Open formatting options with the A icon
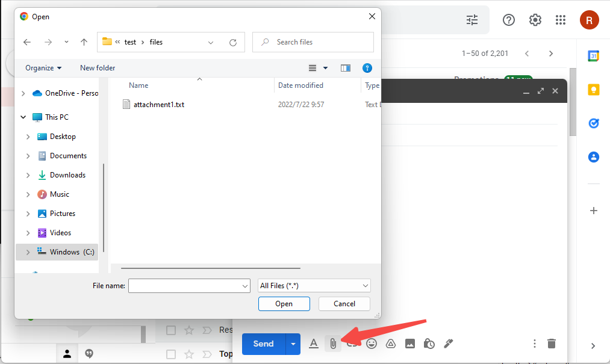The width and height of the screenshot is (610, 364). (314, 344)
